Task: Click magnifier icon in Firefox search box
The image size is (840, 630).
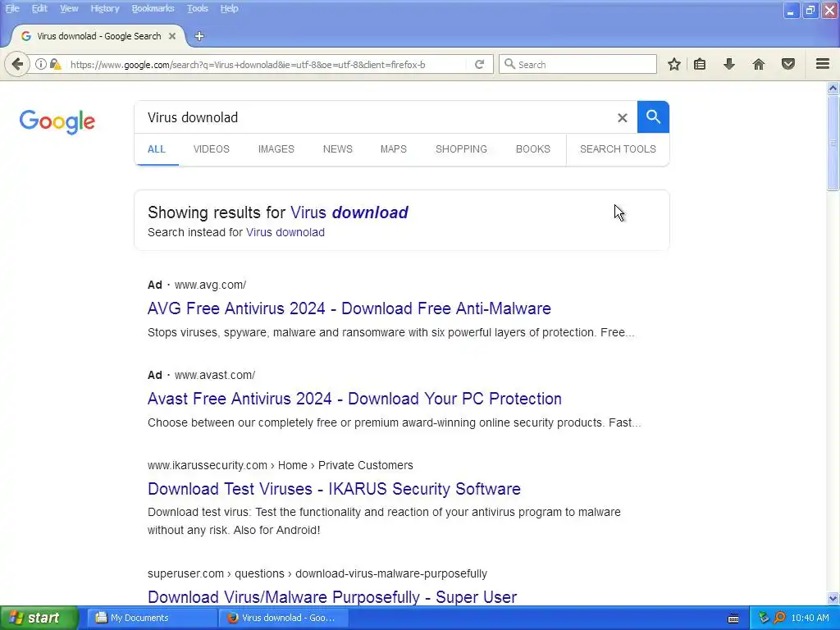Action: tap(509, 64)
